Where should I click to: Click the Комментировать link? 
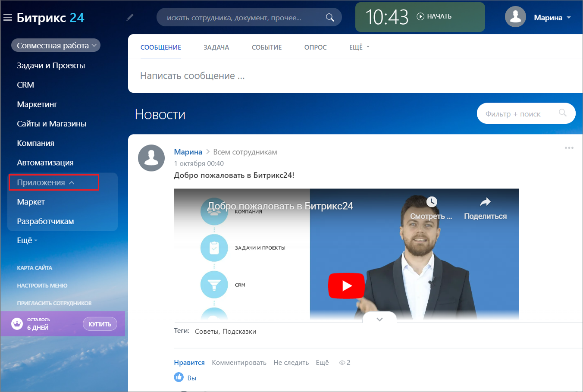coord(239,363)
